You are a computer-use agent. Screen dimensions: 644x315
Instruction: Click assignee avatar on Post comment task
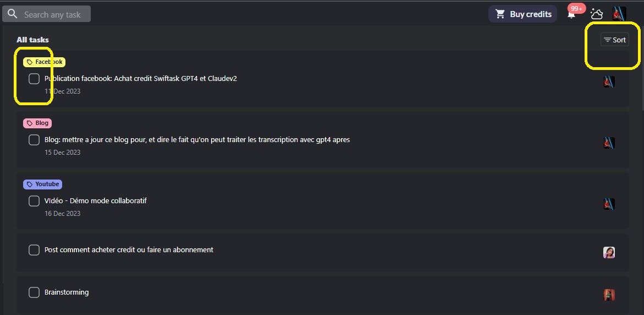pyautogui.click(x=609, y=253)
